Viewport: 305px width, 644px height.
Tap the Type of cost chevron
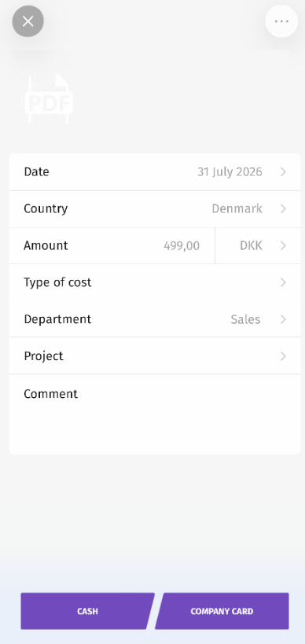tap(283, 282)
